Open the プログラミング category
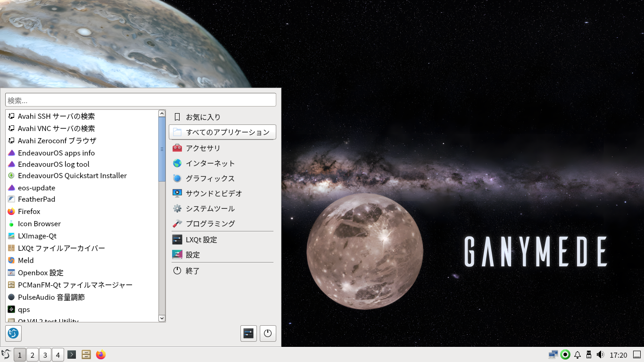This screenshot has height=362, width=644. coord(223,223)
